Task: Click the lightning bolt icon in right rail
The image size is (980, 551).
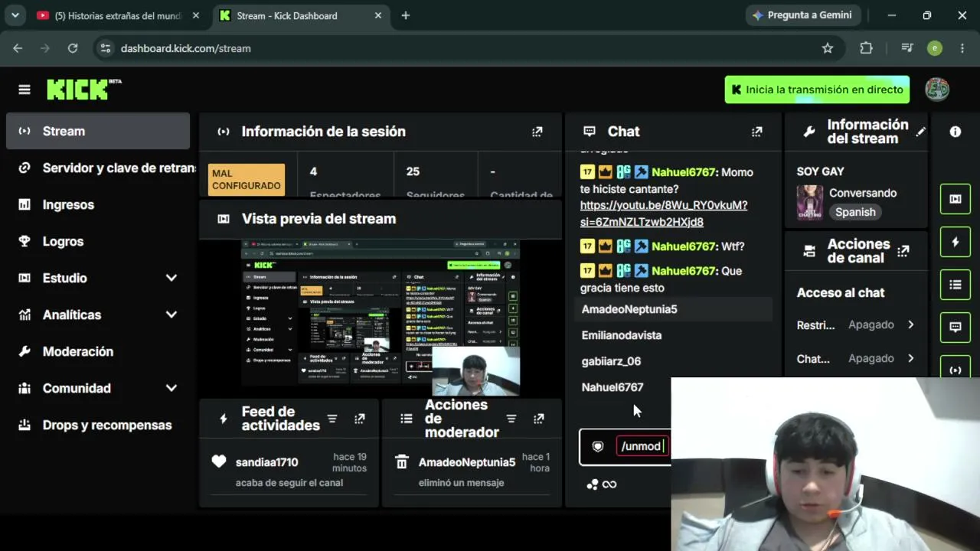Action: coord(955,242)
